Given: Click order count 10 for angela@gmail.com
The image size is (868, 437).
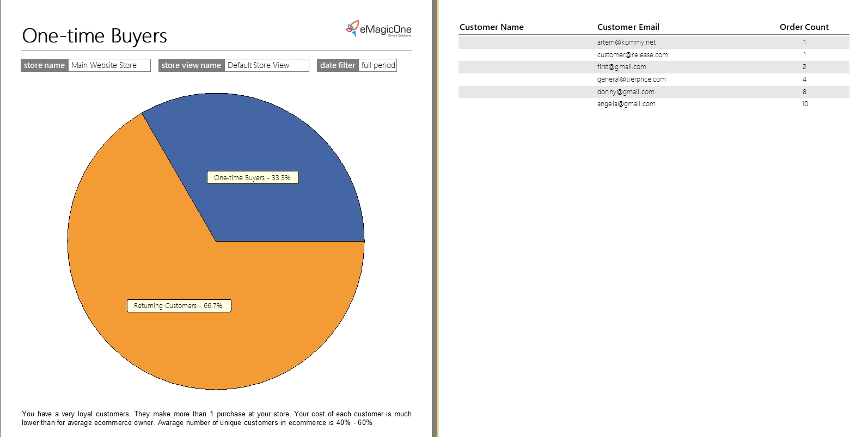Looking at the screenshot, I should point(804,104).
